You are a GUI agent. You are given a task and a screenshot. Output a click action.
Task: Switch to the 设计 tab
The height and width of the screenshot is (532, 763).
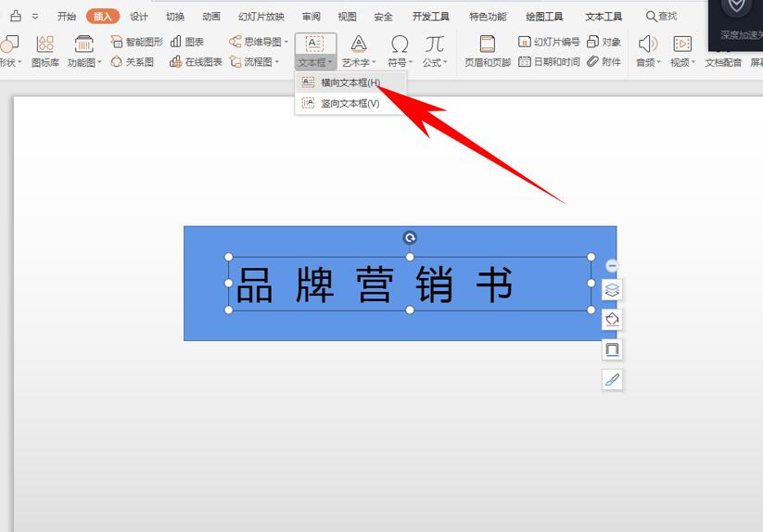139,17
